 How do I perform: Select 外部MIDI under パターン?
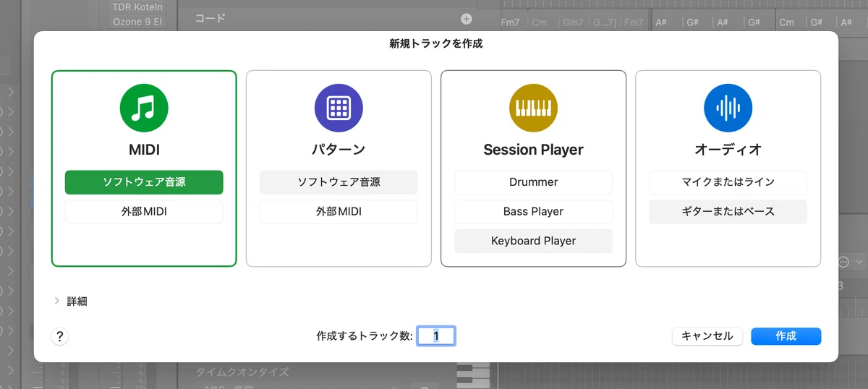pyautogui.click(x=339, y=212)
